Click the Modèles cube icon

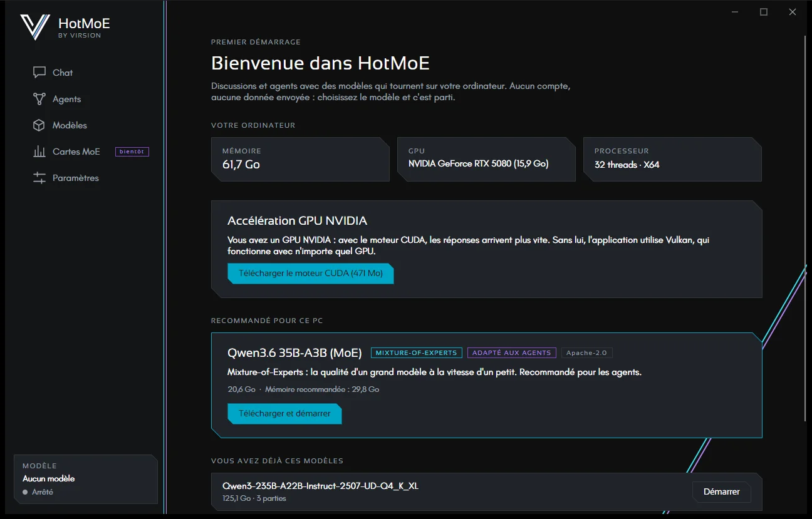tap(39, 125)
